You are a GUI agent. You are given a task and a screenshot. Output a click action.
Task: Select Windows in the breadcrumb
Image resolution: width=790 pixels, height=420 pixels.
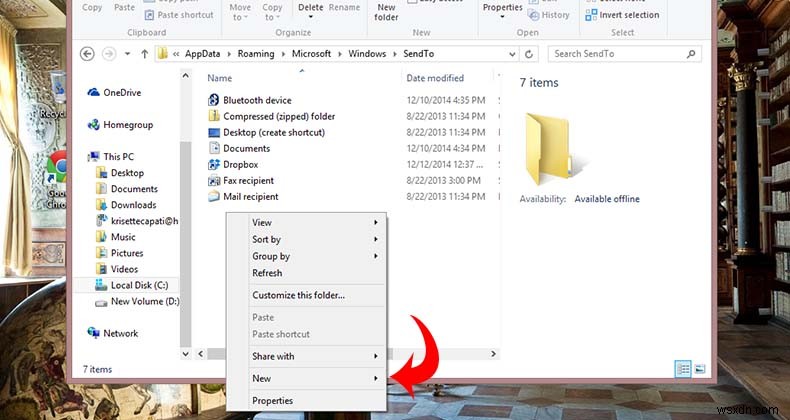[367, 54]
